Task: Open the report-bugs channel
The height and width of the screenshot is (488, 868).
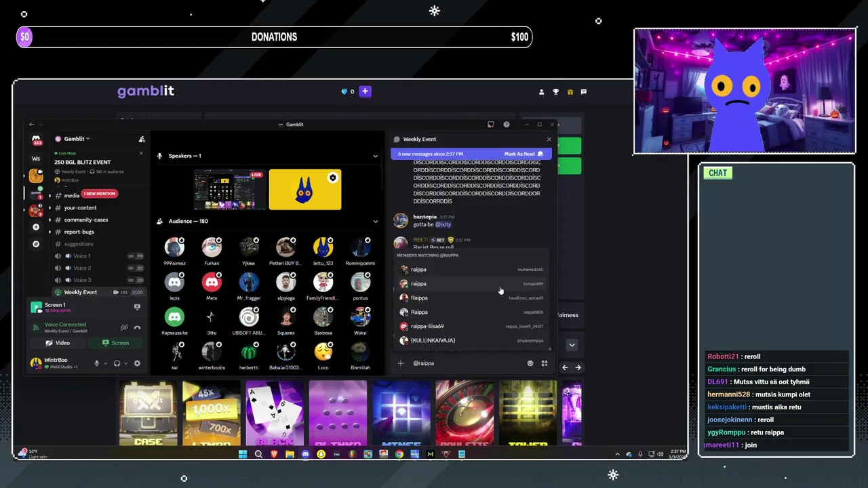Action: 79,232
